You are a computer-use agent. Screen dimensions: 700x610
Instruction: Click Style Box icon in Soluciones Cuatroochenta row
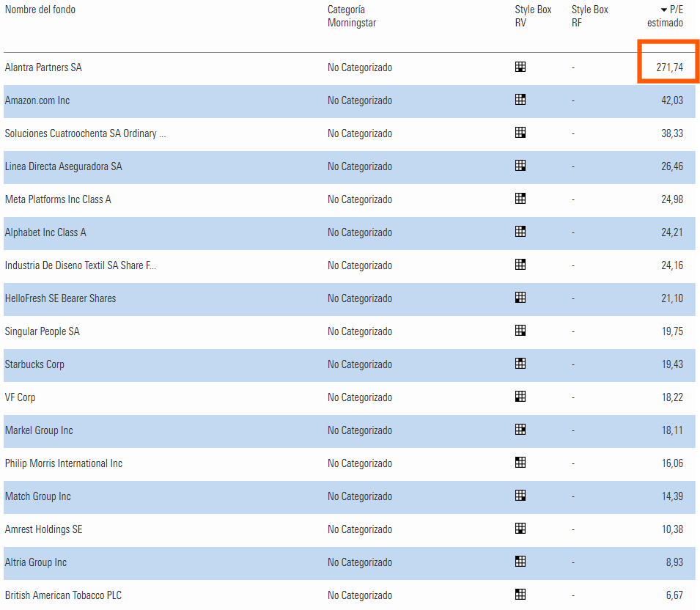520,133
